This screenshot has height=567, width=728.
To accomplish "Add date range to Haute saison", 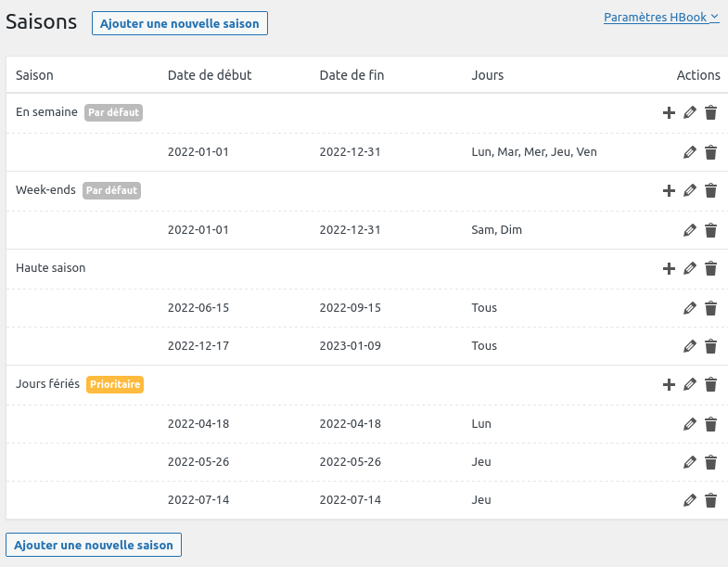I will (669, 268).
